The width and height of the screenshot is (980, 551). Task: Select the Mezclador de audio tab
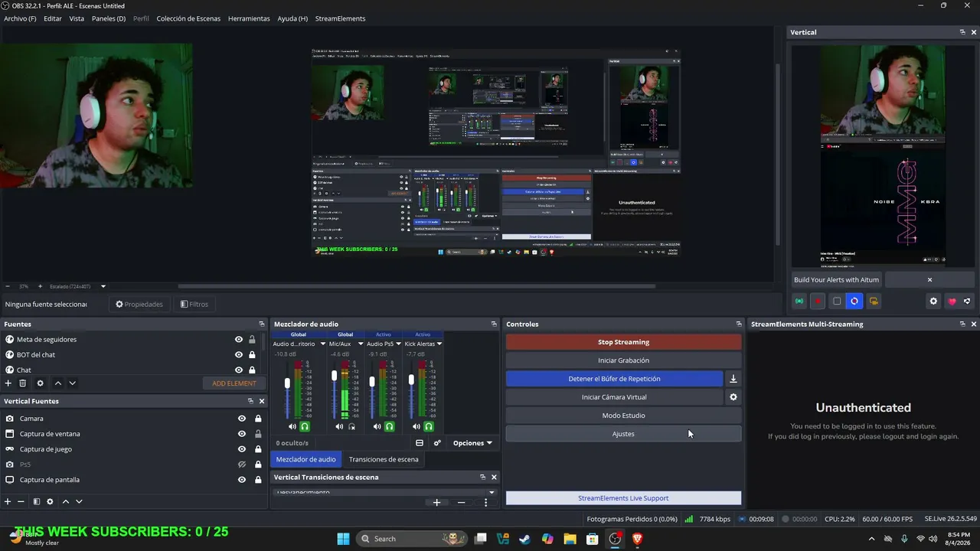click(305, 459)
